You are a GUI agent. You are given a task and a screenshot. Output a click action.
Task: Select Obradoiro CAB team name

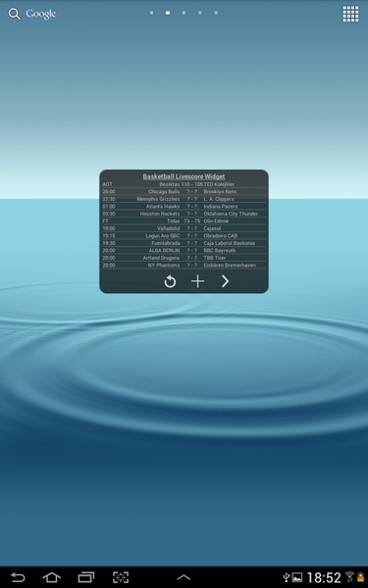tap(221, 236)
